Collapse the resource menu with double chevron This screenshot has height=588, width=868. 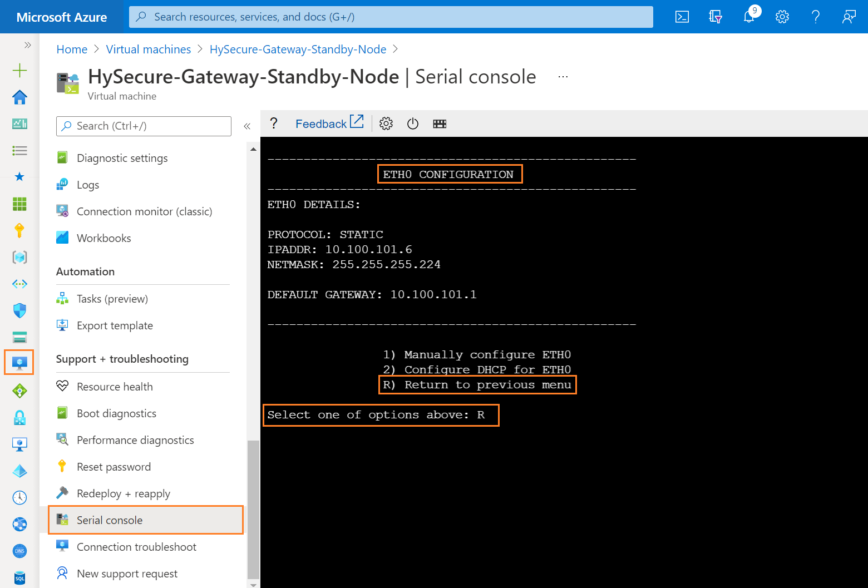pos(247,126)
